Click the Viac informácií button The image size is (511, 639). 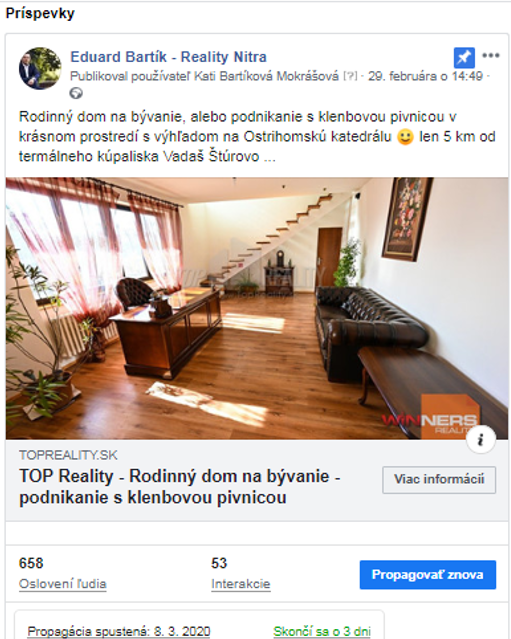(x=439, y=480)
